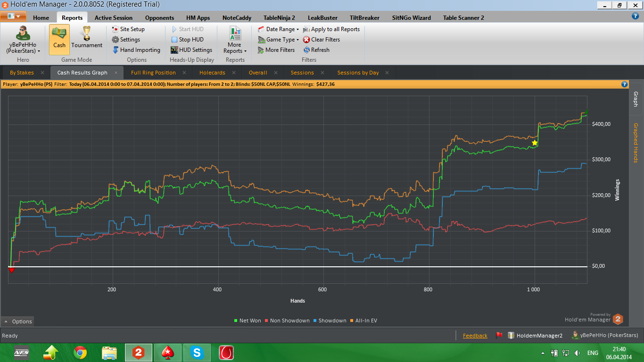The height and width of the screenshot is (362, 644).
Task: Switch to the Full Ring Position tab
Action: (x=153, y=73)
